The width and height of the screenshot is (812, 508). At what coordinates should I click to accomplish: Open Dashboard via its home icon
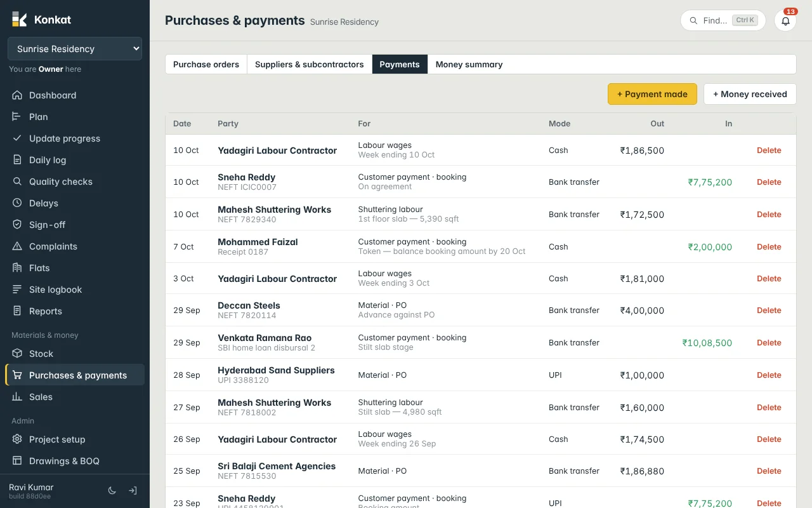pos(17,95)
